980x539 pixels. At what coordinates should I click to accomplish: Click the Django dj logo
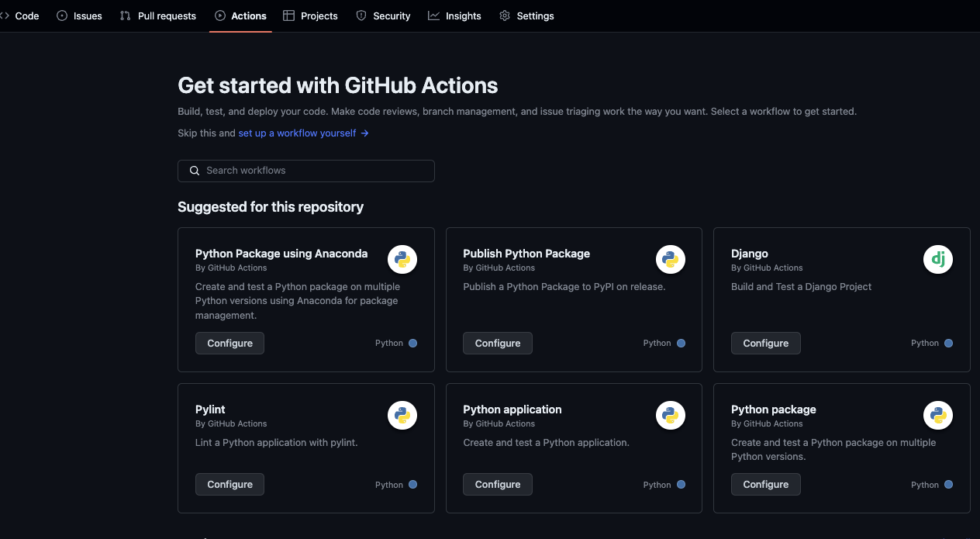pyautogui.click(x=938, y=259)
